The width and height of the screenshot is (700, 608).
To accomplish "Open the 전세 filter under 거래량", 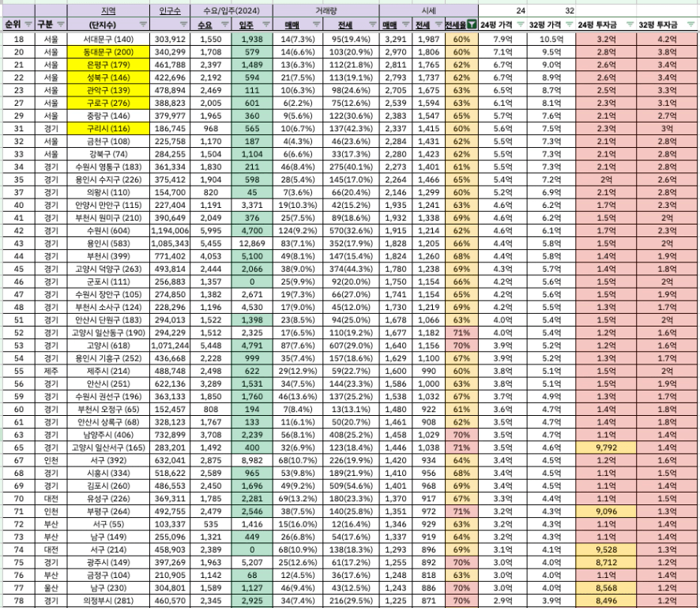I will tap(372, 25).
